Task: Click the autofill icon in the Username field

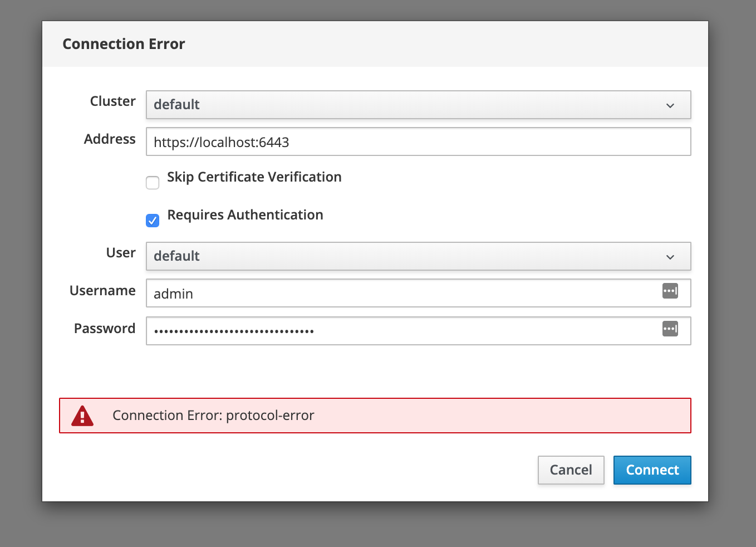Action: coord(670,291)
